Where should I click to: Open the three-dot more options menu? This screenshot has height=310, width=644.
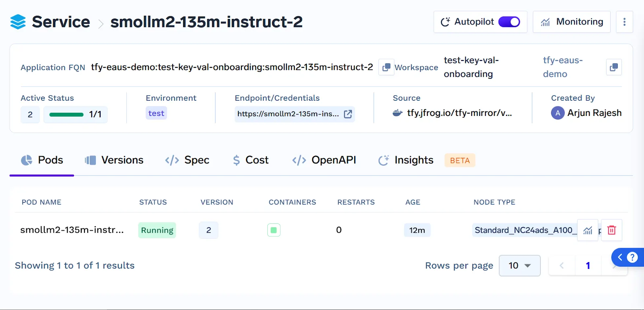[624, 22]
